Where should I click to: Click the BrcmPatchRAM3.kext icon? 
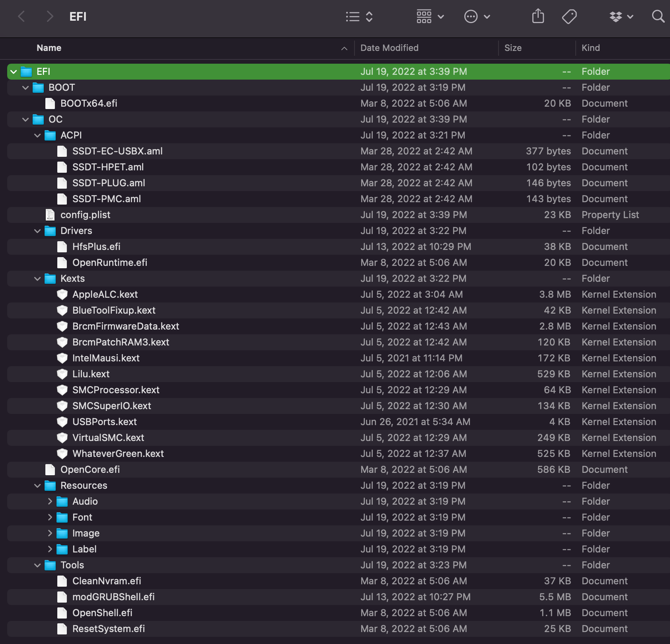62,342
